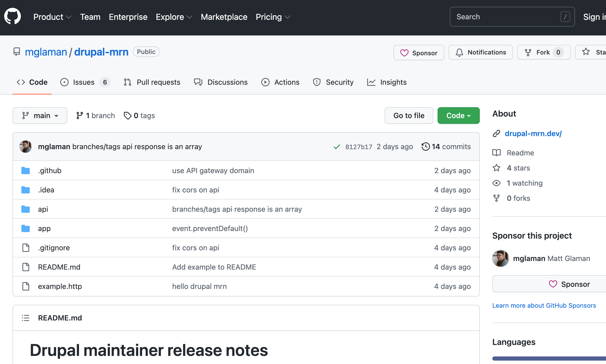Open the Team page

pos(90,17)
